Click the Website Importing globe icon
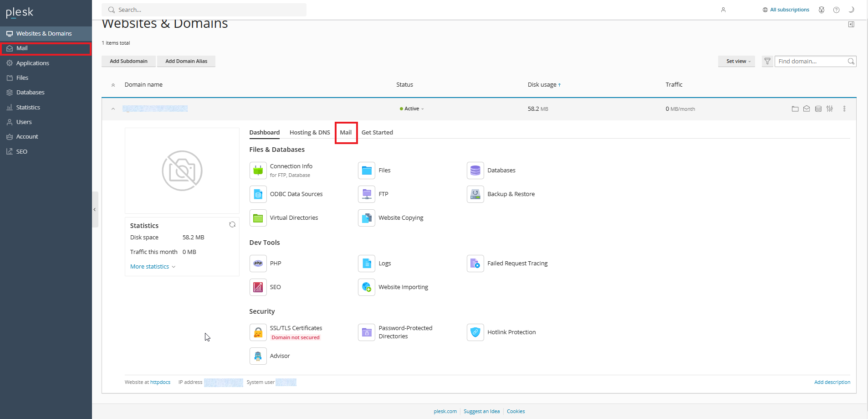The width and height of the screenshot is (868, 419). point(366,287)
